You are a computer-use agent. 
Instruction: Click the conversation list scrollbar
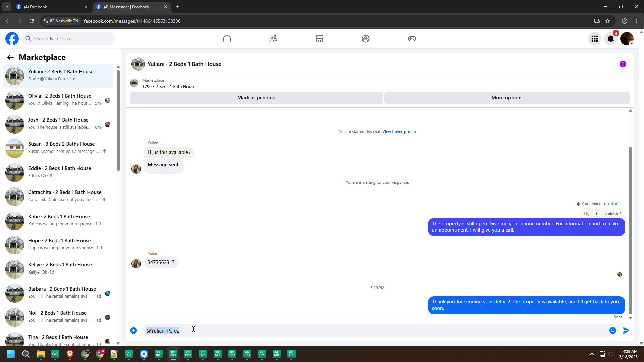click(118, 121)
